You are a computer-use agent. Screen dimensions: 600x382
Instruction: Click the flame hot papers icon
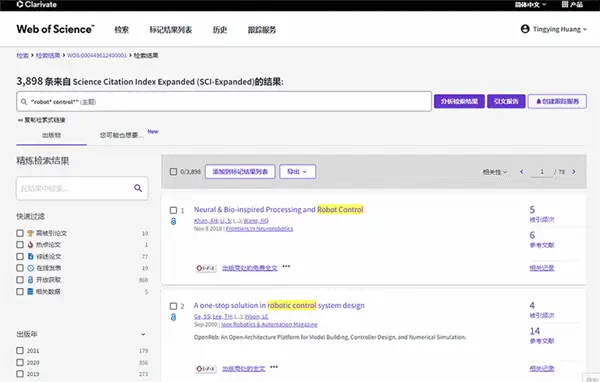31,245
